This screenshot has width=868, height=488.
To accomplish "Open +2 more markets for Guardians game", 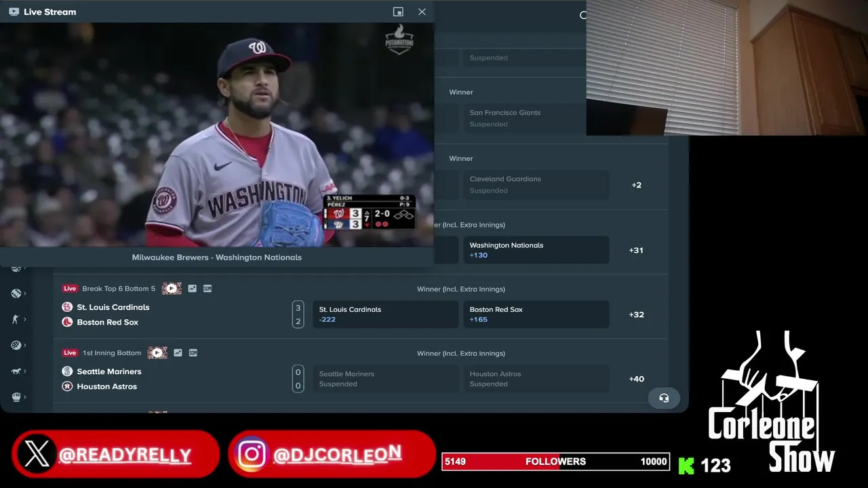I will coord(636,185).
